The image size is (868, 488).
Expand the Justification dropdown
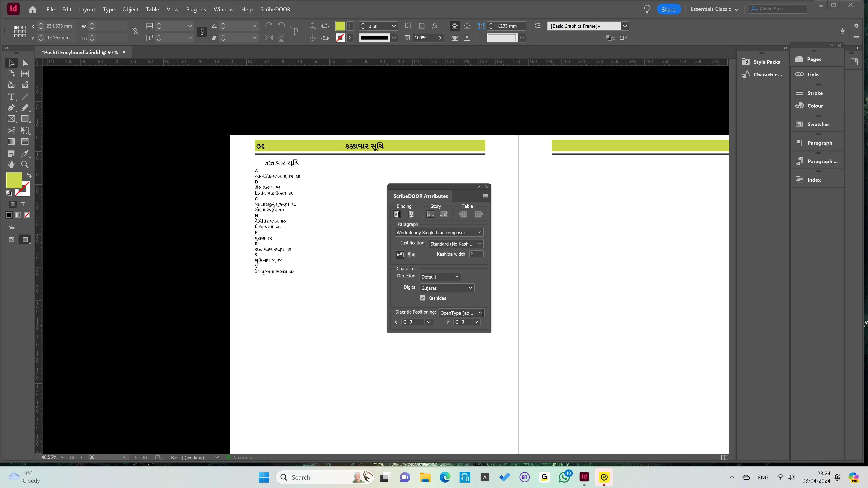pyautogui.click(x=455, y=244)
